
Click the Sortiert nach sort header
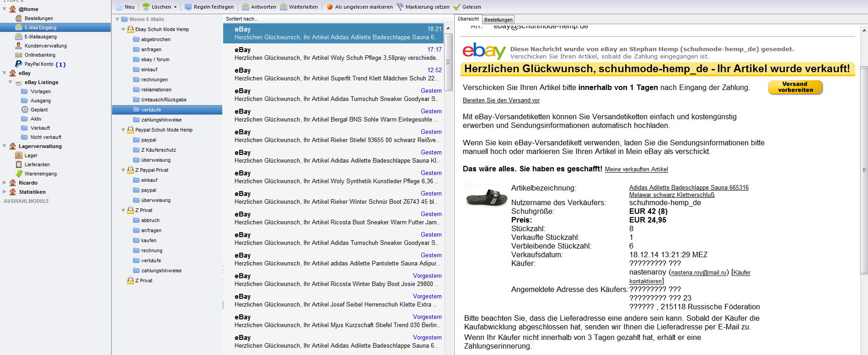pos(242,19)
